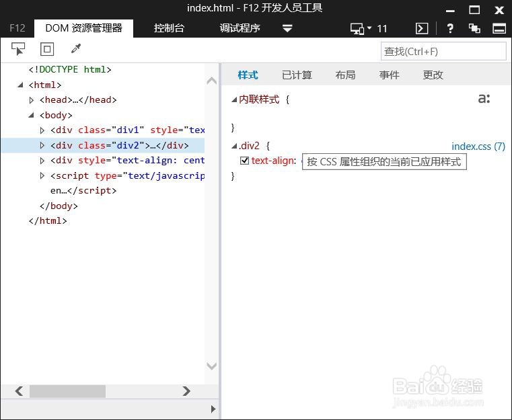Switch to 布局 pane tab
512x420 pixels.
(x=345, y=75)
